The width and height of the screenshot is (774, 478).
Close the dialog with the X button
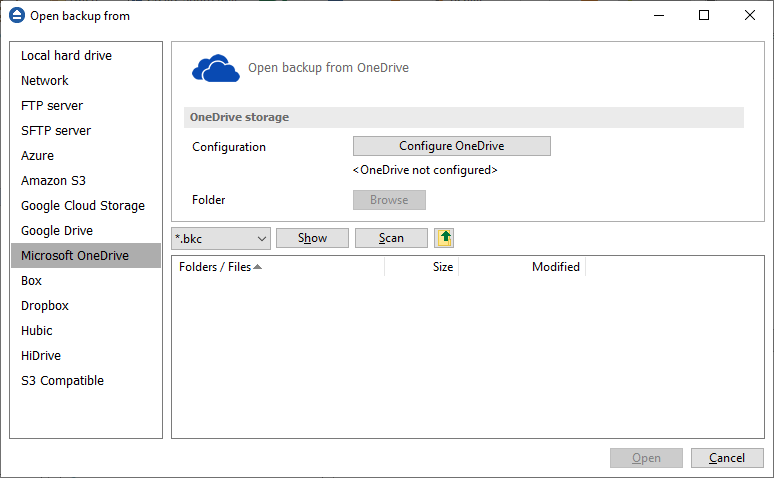pyautogui.click(x=750, y=15)
